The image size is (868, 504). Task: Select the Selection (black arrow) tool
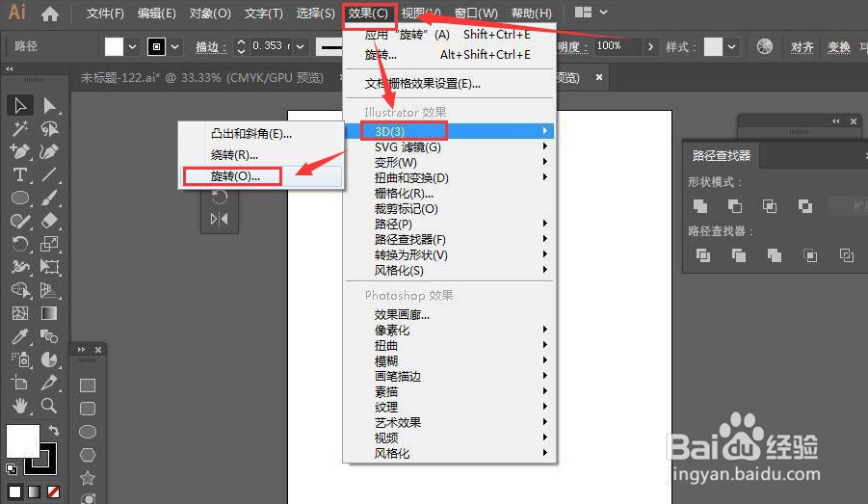(20, 105)
